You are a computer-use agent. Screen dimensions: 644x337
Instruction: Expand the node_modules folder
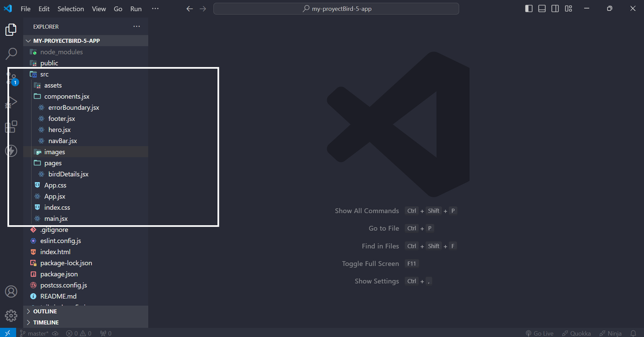click(86, 52)
